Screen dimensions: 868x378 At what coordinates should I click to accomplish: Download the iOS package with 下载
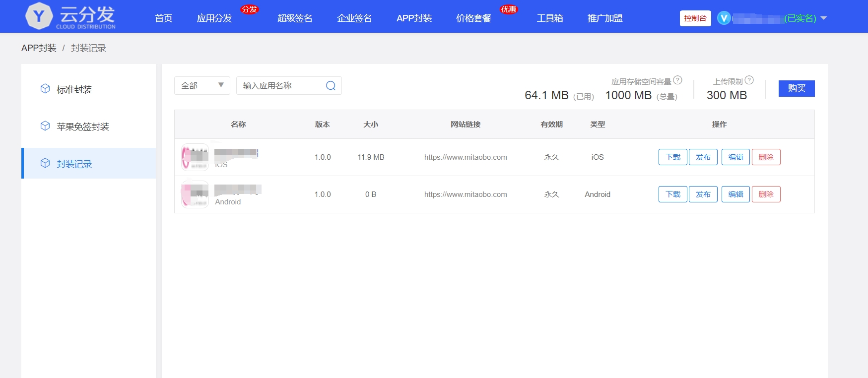pos(672,157)
